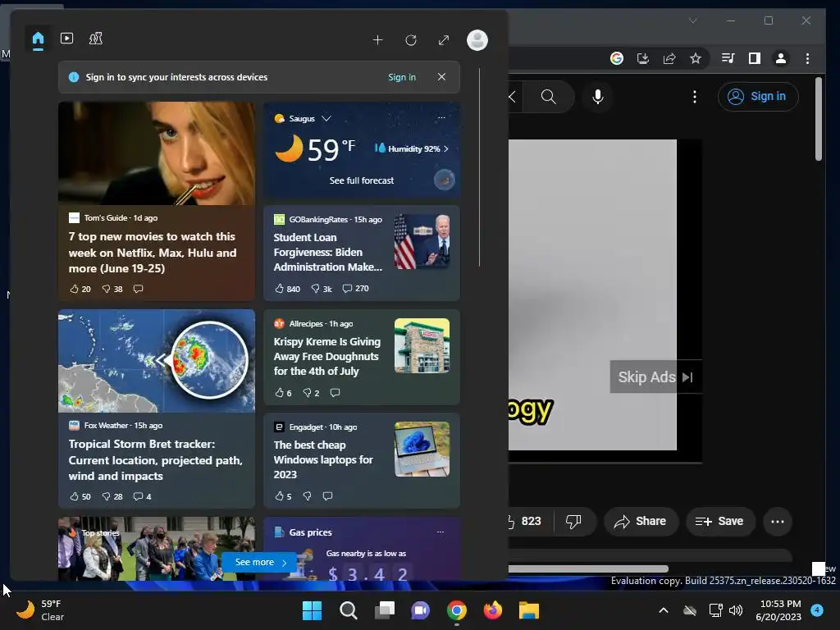Image resolution: width=840 pixels, height=630 pixels.
Task: Open 4 comments on Tropical Storm Bret story
Action: [142, 496]
